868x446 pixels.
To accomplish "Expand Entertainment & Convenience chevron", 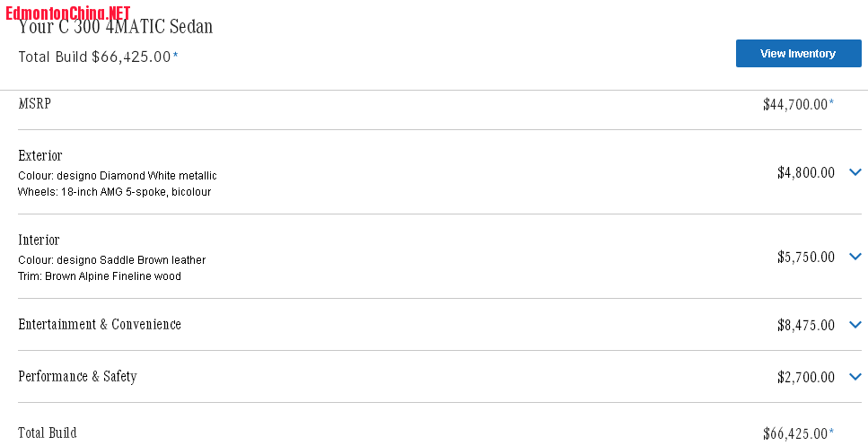I will point(855,325).
